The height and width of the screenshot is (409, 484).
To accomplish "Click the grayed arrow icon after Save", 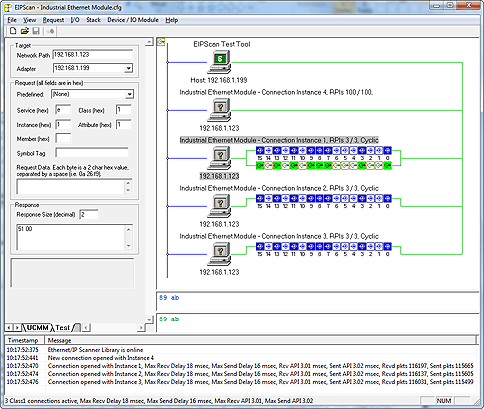I will (x=50, y=31).
